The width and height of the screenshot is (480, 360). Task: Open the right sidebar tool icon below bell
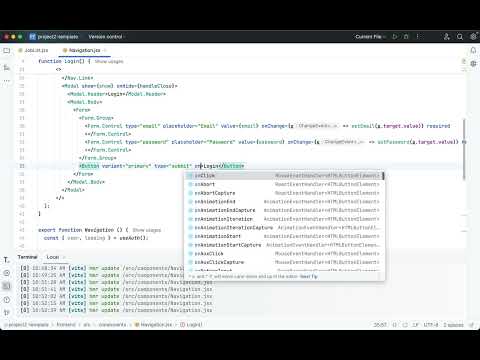[x=473, y=64]
